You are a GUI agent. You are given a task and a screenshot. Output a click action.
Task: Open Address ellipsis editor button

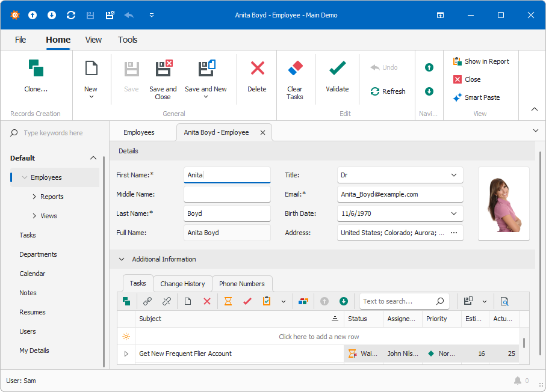tap(454, 233)
